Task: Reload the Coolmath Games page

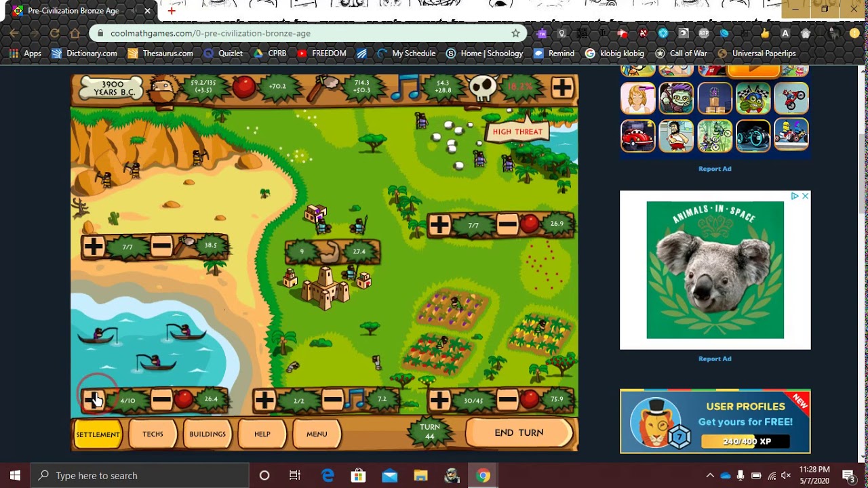Action: click(x=54, y=33)
